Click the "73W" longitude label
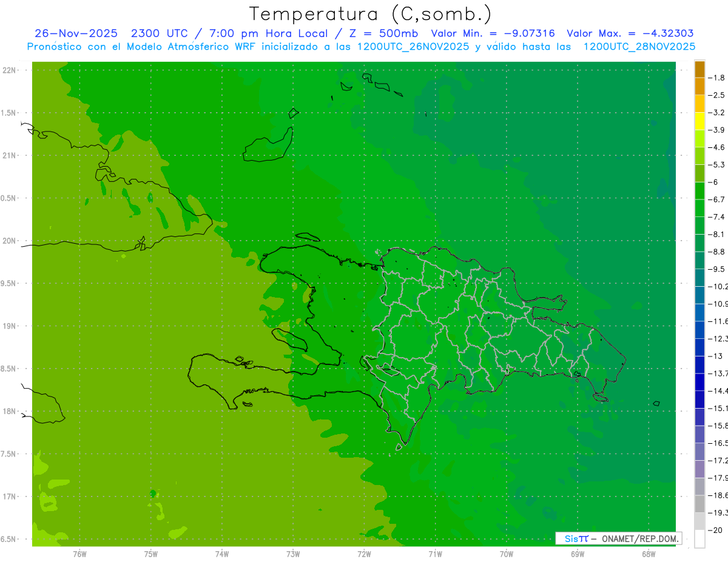Image resolution: width=728 pixels, height=562 pixels. pyautogui.click(x=293, y=554)
